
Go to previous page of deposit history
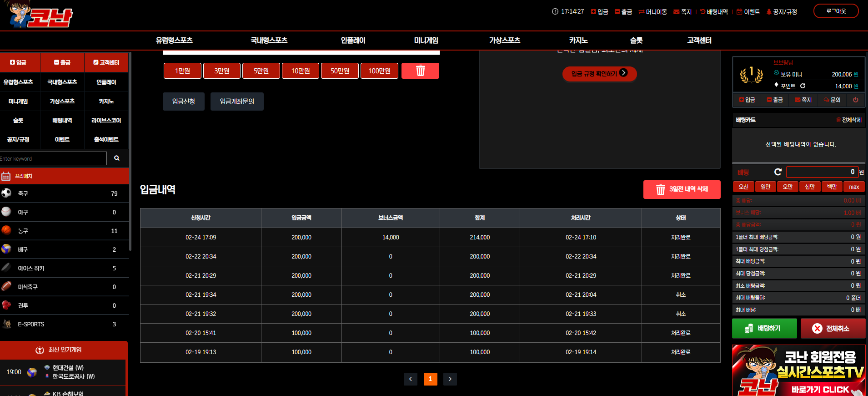tap(411, 379)
